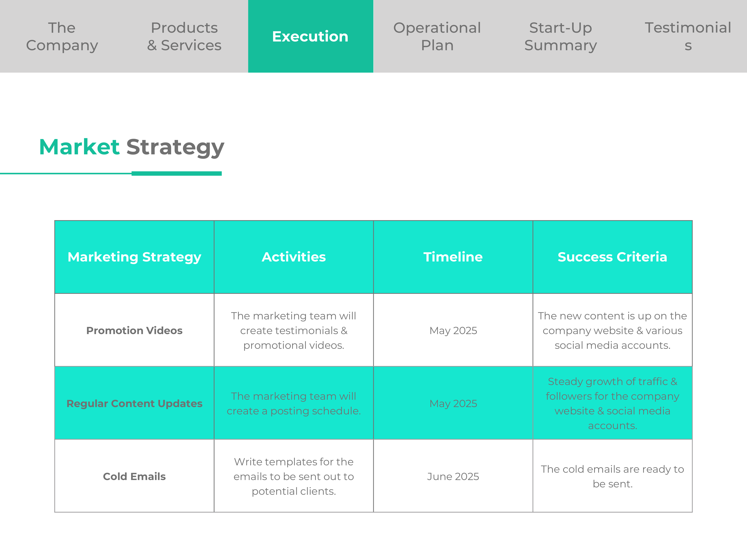
Task: Click the Success Criteria column header
Action: point(613,257)
